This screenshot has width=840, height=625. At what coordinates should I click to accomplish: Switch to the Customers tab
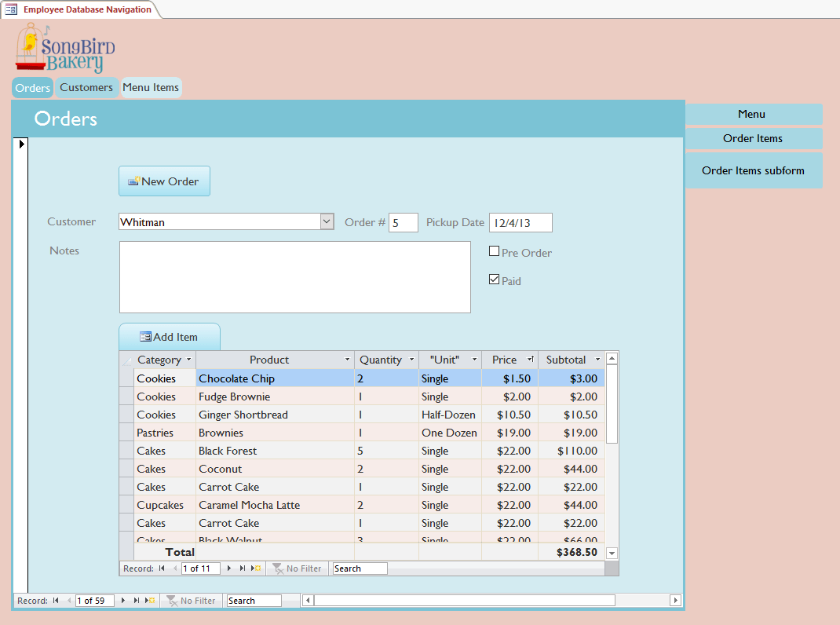[86, 87]
